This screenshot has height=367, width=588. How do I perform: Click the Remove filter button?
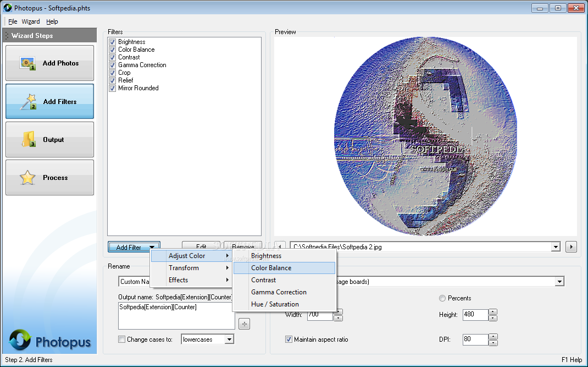click(243, 246)
